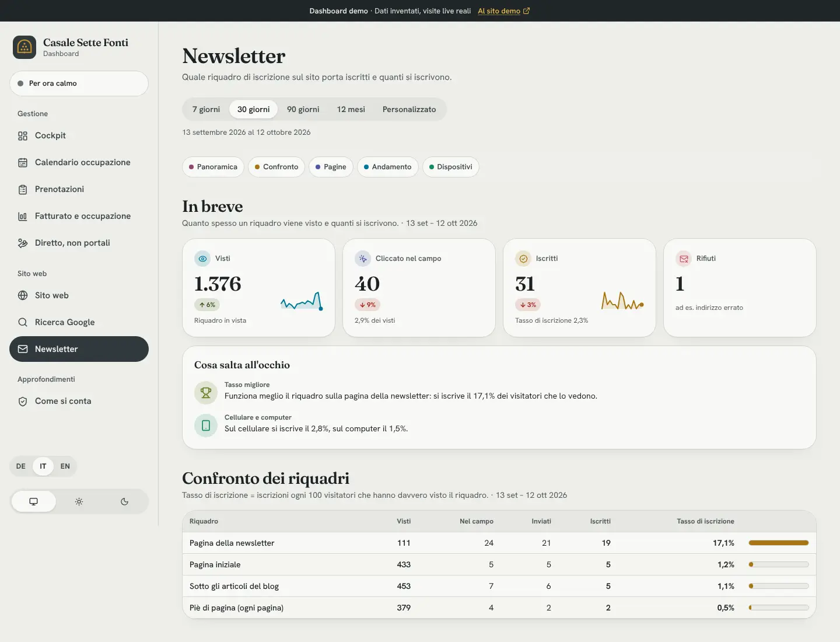Open Cockpit via its grid icon
Image resolution: width=840 pixels, height=642 pixels.
[23, 136]
